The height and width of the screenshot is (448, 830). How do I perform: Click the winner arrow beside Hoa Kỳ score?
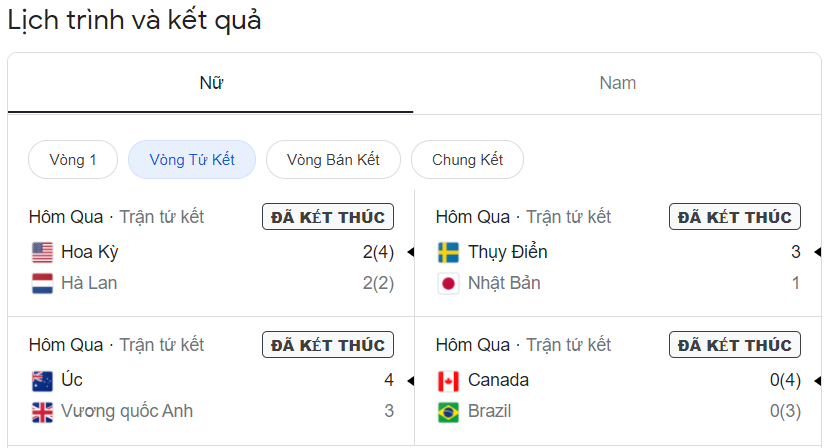(411, 252)
